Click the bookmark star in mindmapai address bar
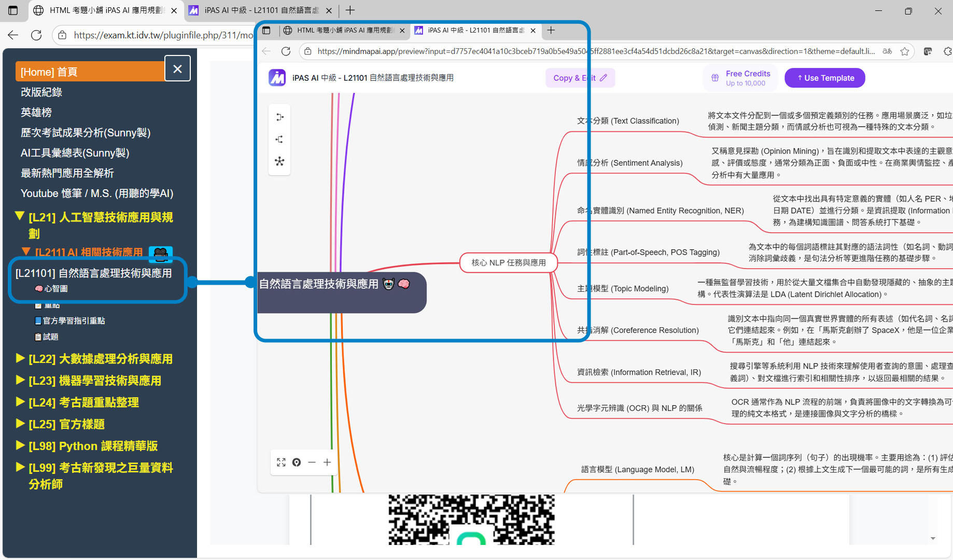The image size is (953, 560). tap(905, 51)
